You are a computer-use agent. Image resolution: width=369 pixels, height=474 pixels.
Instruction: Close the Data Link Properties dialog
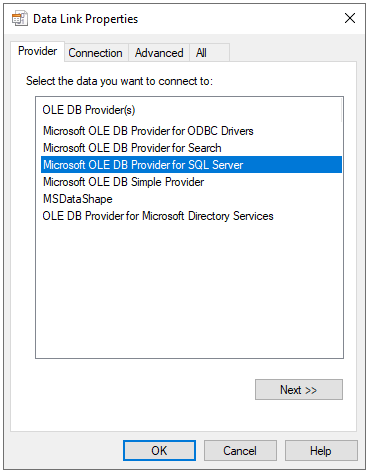(350, 18)
